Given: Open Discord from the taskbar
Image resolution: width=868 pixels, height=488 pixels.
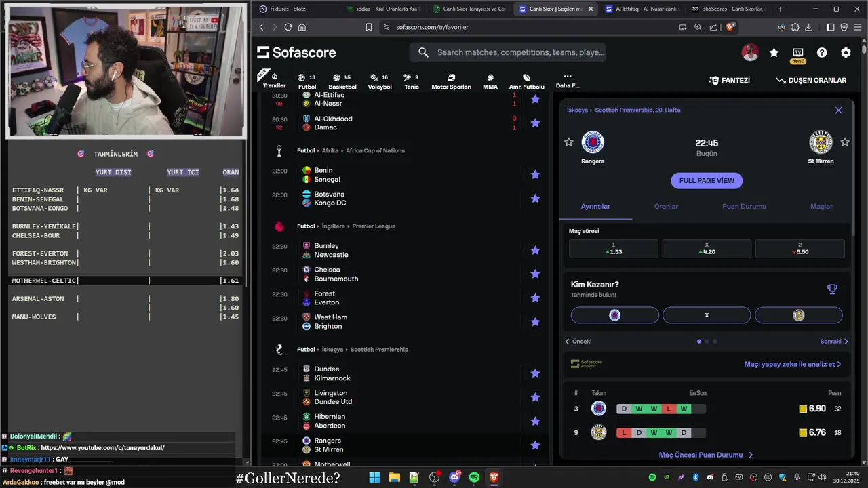Looking at the screenshot, I should 454,477.
